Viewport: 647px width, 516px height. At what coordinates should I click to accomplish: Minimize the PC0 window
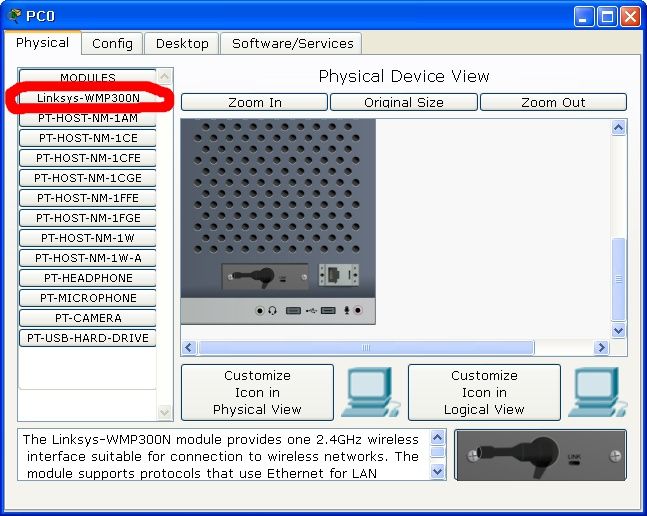point(583,17)
